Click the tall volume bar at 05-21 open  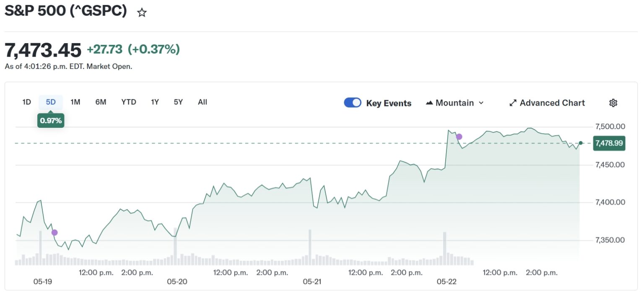(310, 247)
